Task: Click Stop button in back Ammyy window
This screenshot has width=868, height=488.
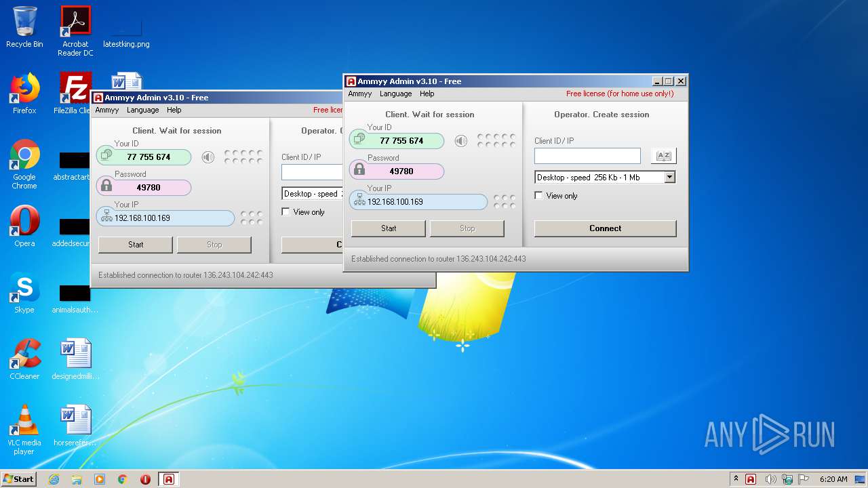Action: click(214, 245)
